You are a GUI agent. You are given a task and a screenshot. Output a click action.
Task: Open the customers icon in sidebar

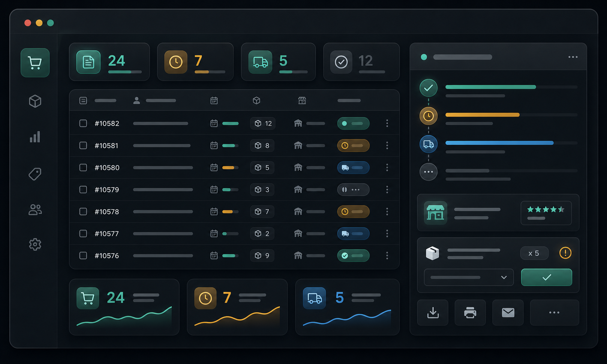[35, 210]
